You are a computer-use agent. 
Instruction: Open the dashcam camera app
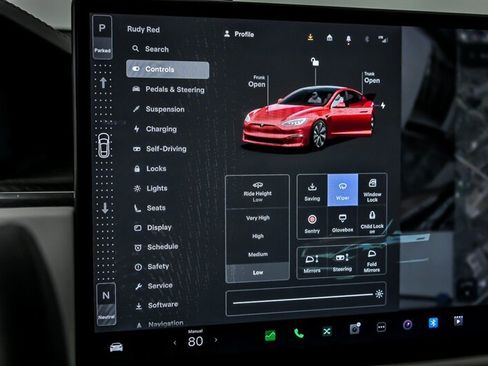click(x=355, y=329)
